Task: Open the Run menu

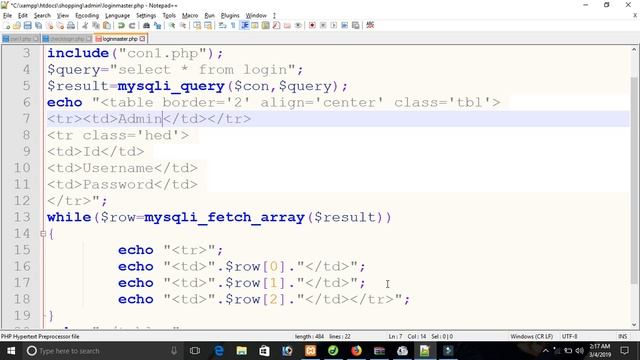Action: [x=209, y=16]
